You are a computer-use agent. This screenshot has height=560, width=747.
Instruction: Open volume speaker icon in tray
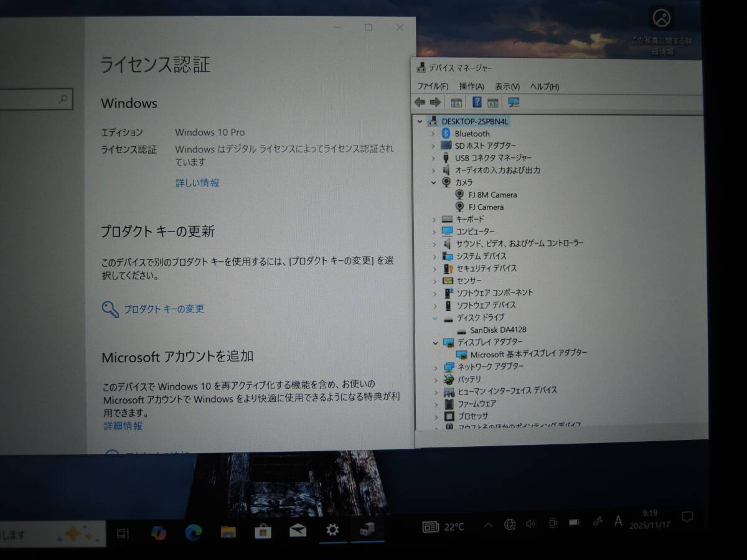(x=530, y=524)
